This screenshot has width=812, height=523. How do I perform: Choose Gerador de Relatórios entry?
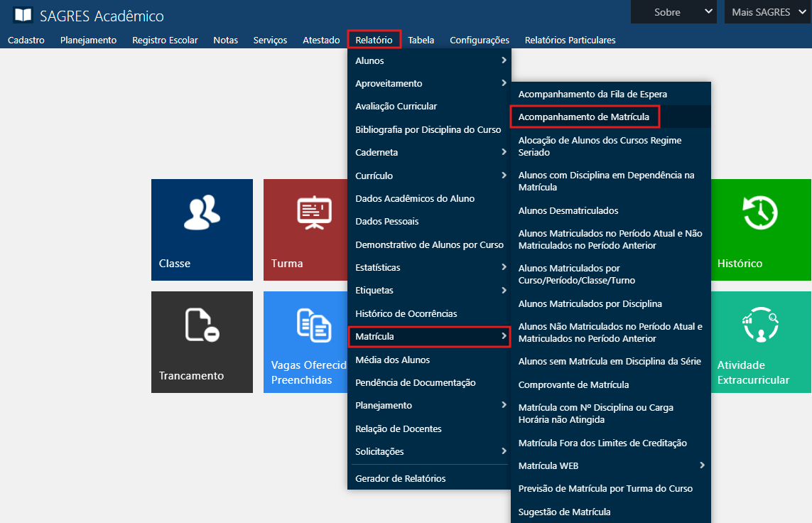coord(401,478)
